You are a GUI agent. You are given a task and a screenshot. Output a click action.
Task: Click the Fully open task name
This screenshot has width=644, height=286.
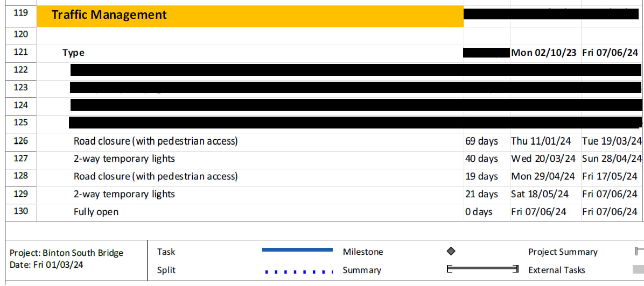[96, 212]
